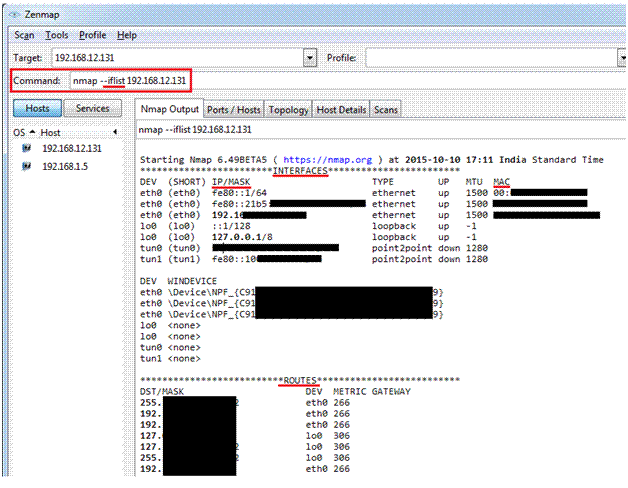Click the ROUTES heading in output

click(300, 380)
